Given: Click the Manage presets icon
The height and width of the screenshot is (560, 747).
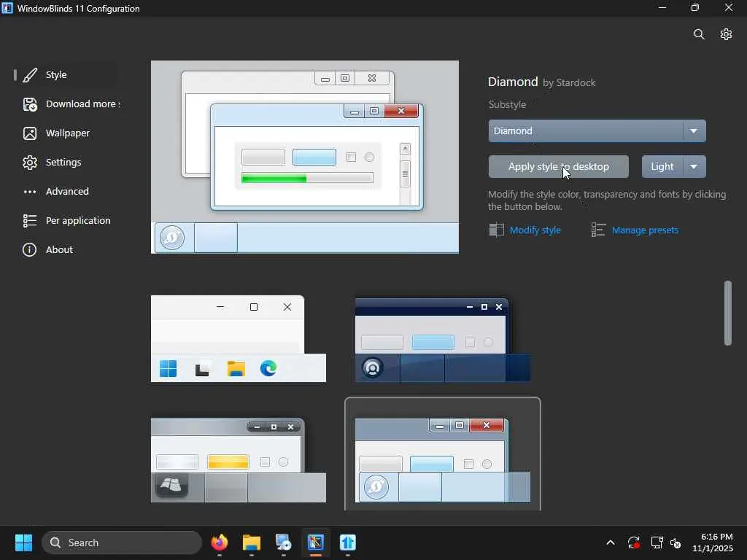Looking at the screenshot, I should tap(598, 230).
